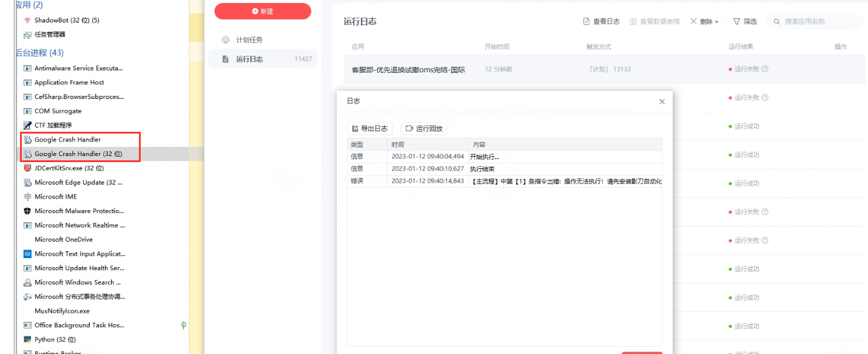This screenshot has width=868, height=354.
Task: Click the 开始时间 column header
Action: pos(497,47)
